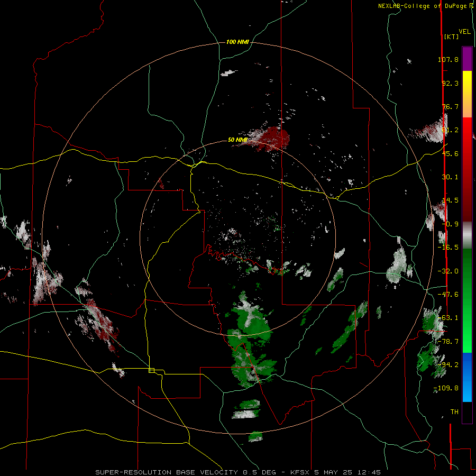
Task: Click the 45.6 velocity scale value
Action: pyautogui.click(x=450, y=153)
